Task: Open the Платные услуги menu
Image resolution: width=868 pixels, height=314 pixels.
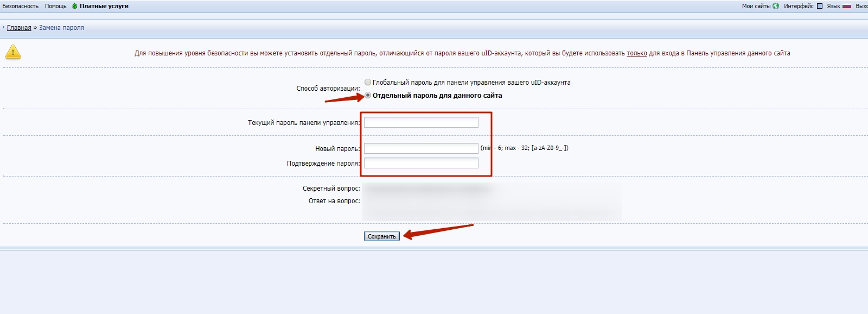Action: pyautogui.click(x=104, y=7)
